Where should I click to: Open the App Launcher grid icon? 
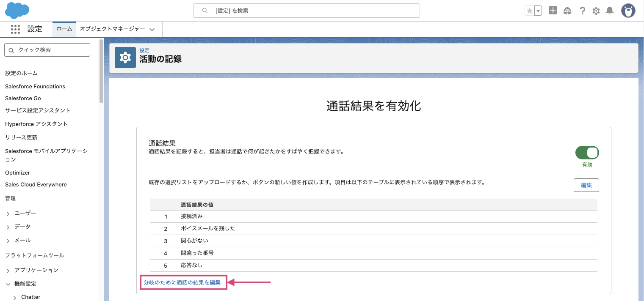coord(15,29)
